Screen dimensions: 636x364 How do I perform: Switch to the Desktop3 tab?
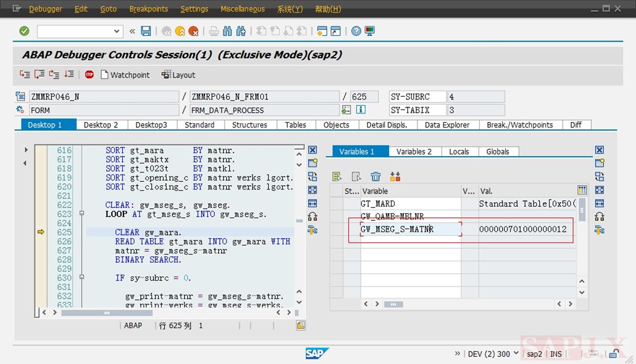point(151,125)
